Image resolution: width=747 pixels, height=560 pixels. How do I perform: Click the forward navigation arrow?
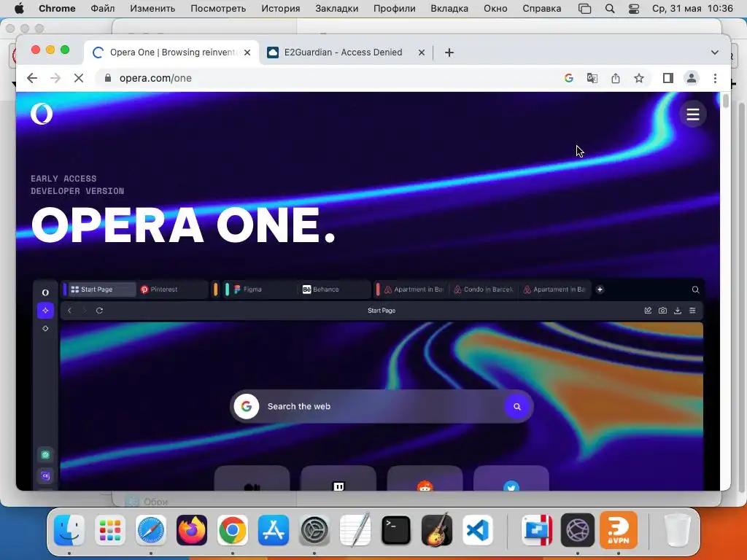click(x=55, y=78)
